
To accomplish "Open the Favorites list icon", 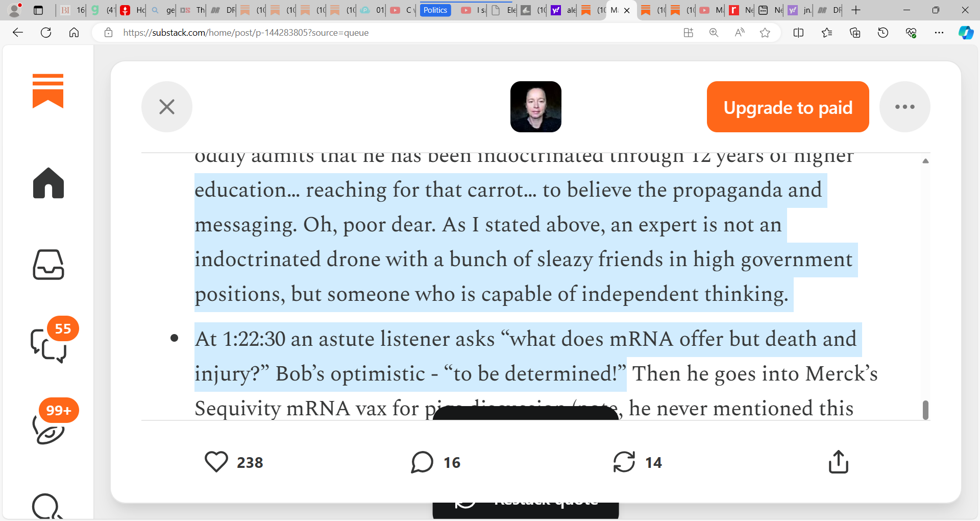I will (x=827, y=33).
